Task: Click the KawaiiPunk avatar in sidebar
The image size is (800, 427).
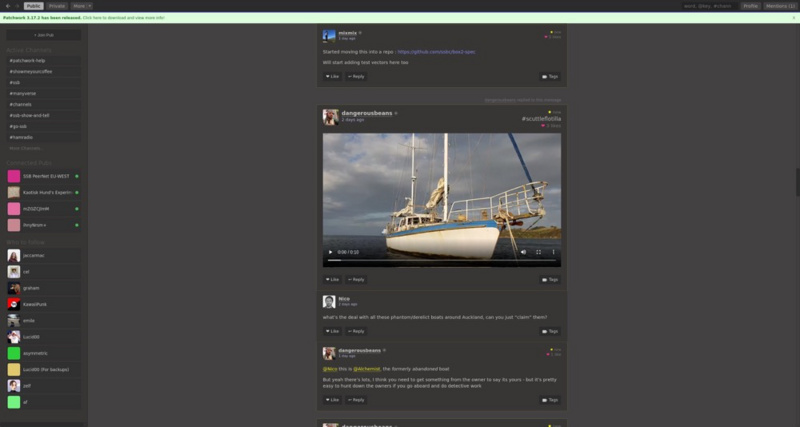Action: point(13,304)
